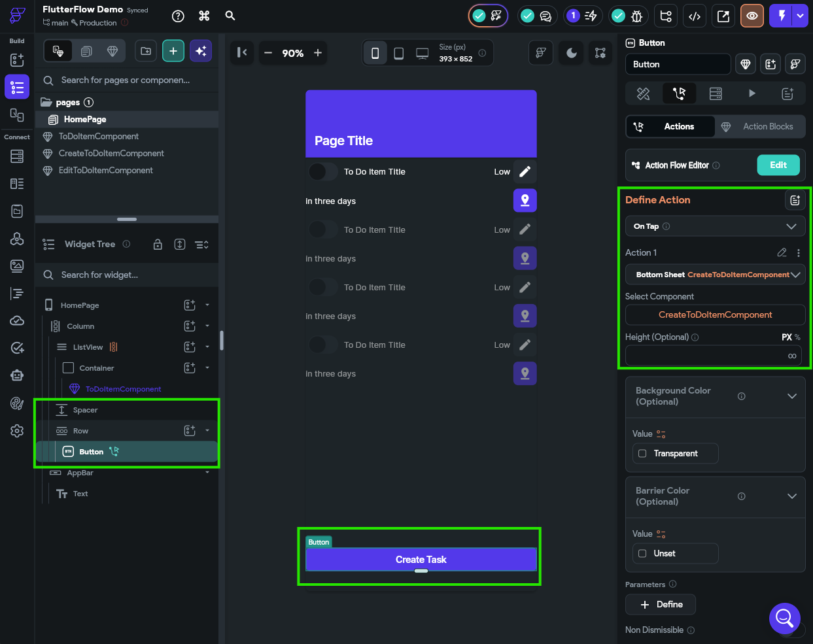
Task: Click the lock icon in Widget Tree
Action: [x=158, y=245]
